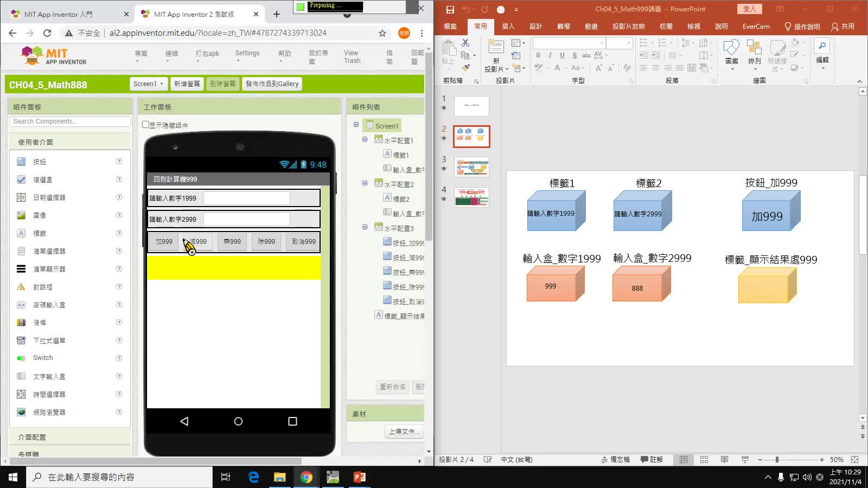Collapse the PowerPoint ribbon arrow

(x=859, y=81)
